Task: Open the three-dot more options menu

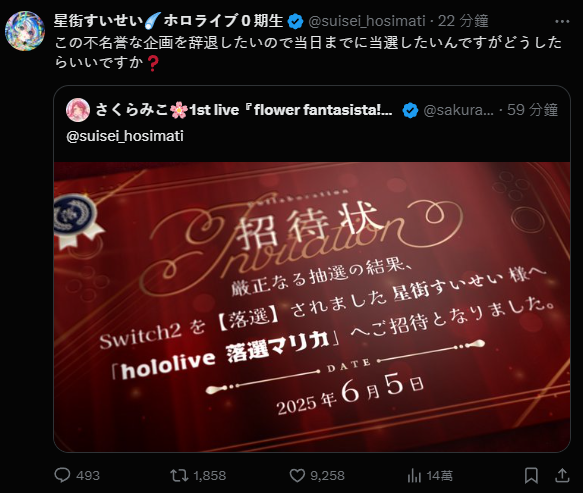Action: (x=562, y=22)
